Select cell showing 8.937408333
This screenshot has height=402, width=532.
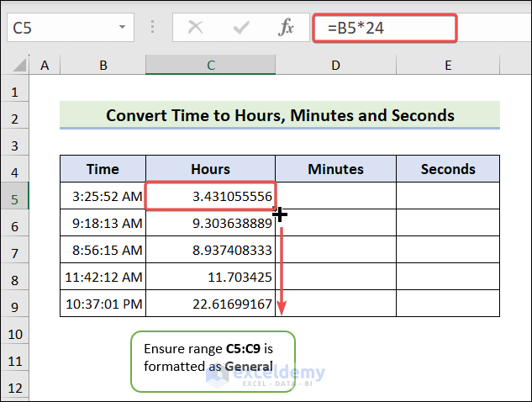(x=210, y=250)
